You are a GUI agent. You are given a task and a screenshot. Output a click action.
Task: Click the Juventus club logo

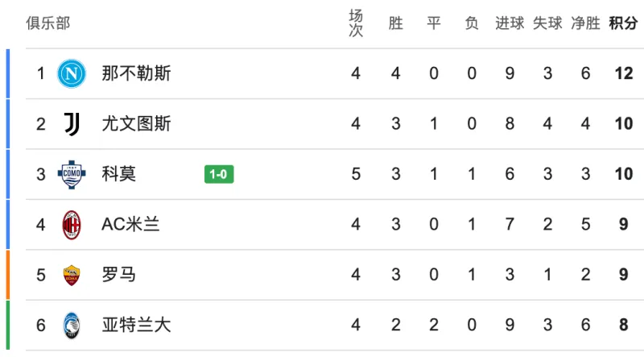71,124
